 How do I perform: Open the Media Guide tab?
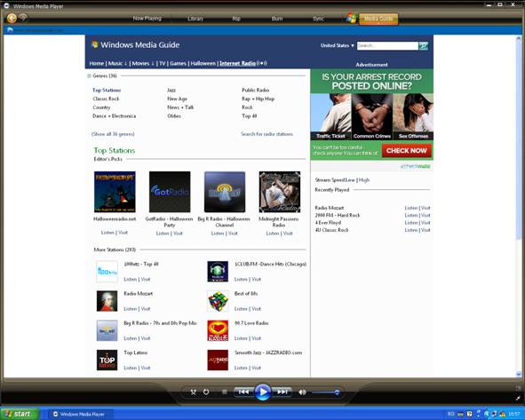[378, 19]
